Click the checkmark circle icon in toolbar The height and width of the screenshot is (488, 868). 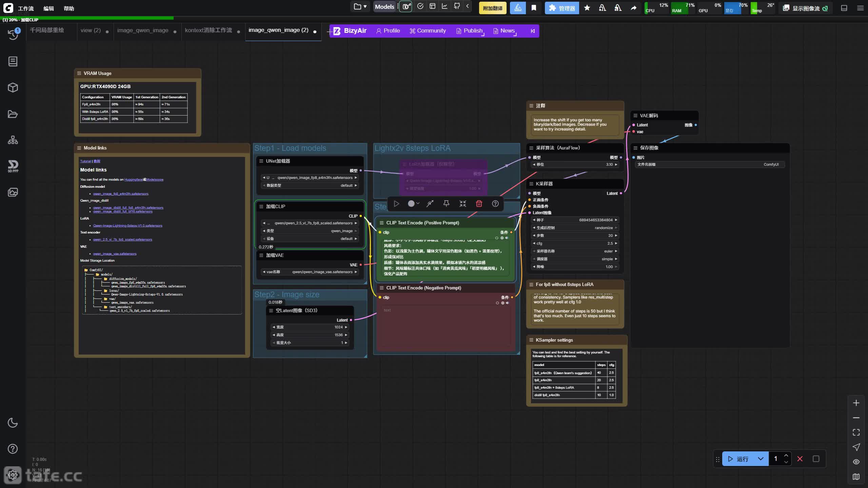420,6
